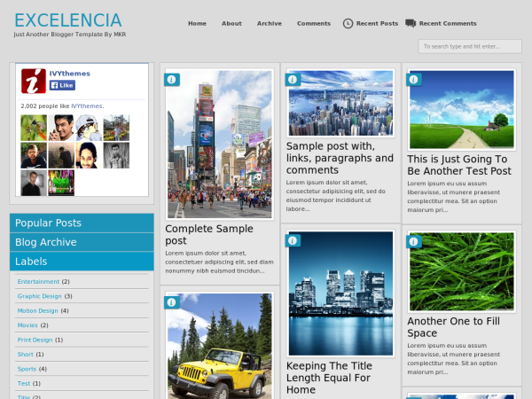Click the bird photo in Facebook fans
Viewport: 532px width, 399px height.
(34, 128)
